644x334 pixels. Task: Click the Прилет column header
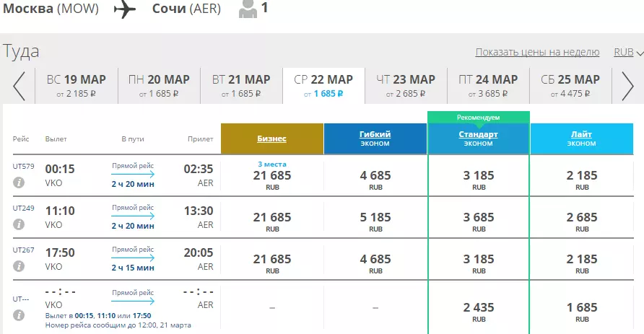point(201,139)
